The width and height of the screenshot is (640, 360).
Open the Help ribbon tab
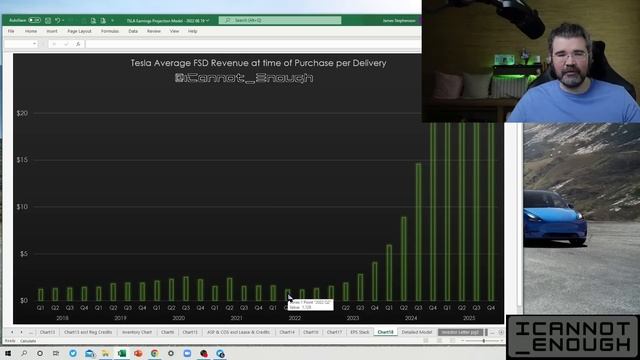coord(193,31)
